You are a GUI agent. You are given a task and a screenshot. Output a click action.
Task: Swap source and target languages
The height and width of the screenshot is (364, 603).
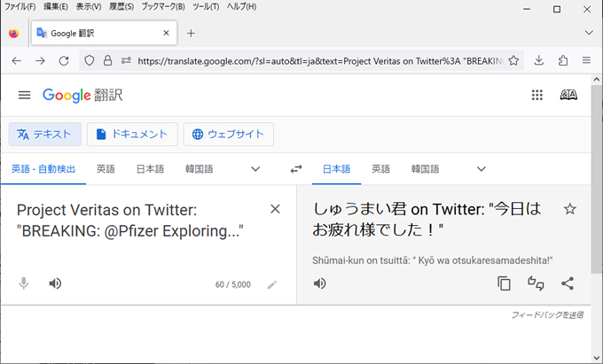(296, 169)
